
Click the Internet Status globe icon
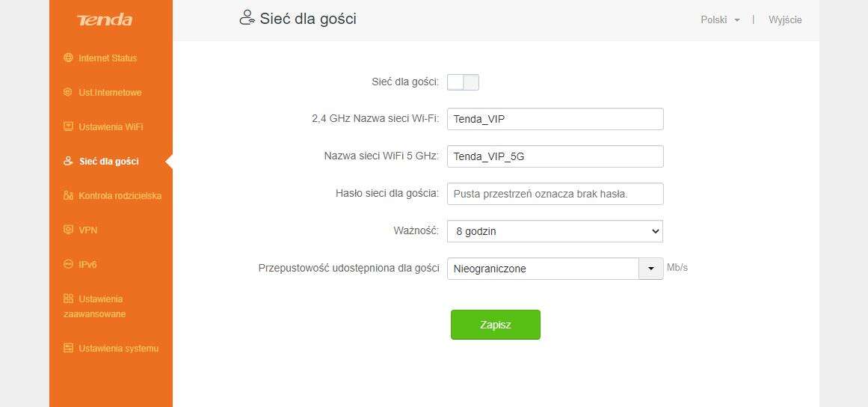pyautogui.click(x=69, y=58)
